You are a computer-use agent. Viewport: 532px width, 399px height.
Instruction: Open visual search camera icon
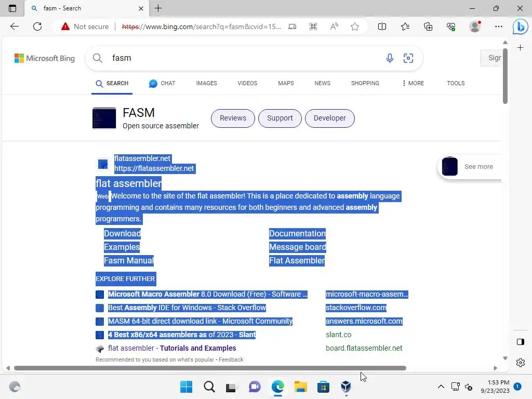pos(408,58)
